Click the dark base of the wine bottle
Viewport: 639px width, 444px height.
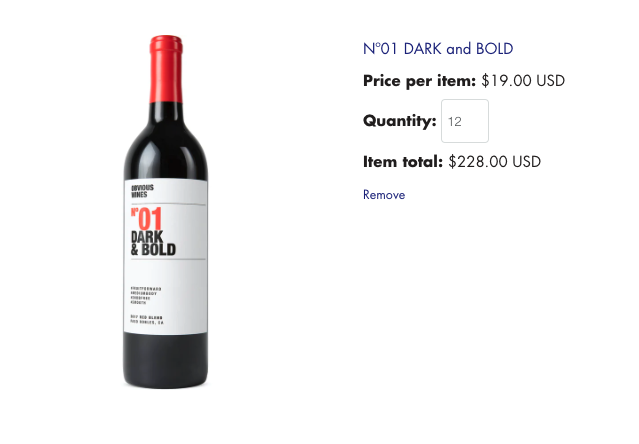(166, 360)
